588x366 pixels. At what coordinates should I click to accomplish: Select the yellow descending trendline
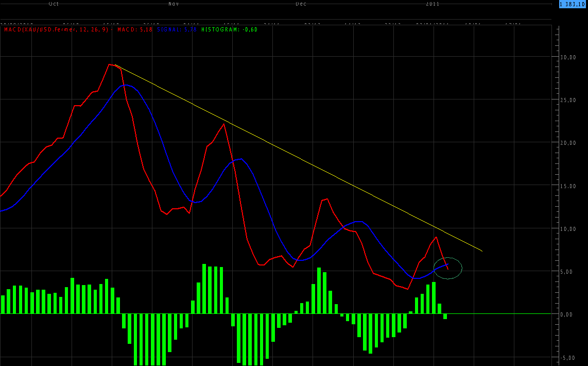click(299, 158)
